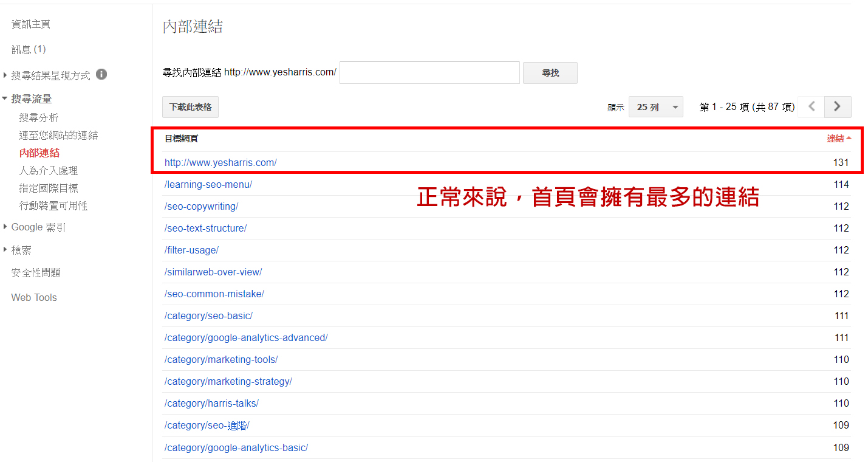Go to the previous page arrow
This screenshot has width=868, height=462.
pos(812,107)
